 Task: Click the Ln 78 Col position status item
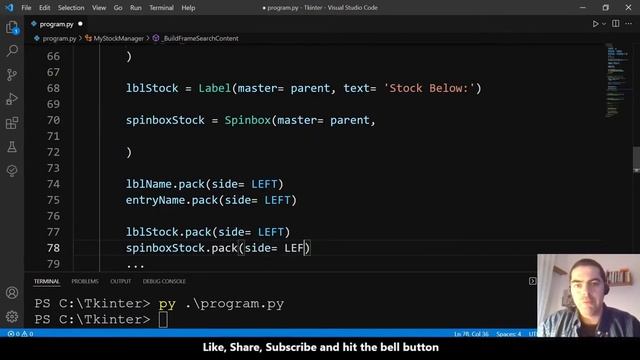471,334
